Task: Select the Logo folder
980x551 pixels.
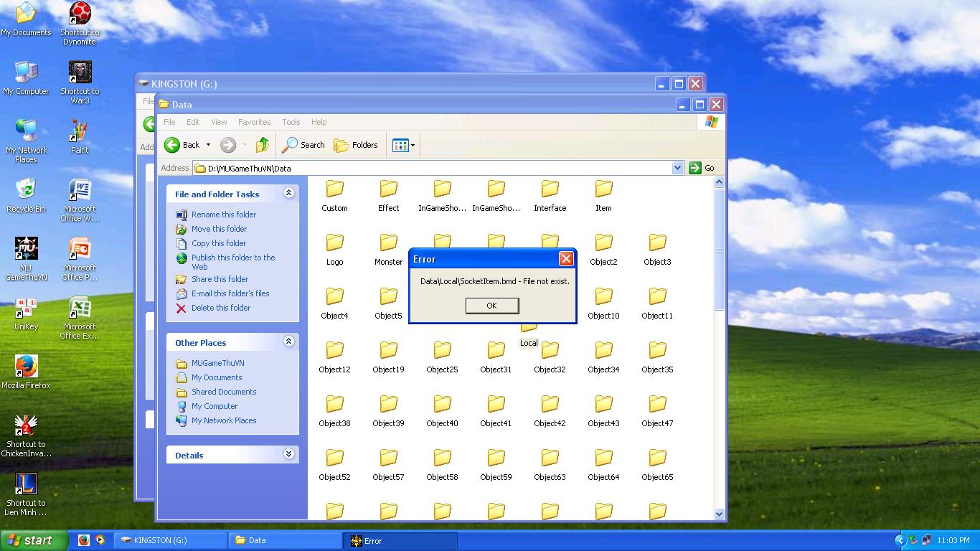Action: click(x=335, y=250)
